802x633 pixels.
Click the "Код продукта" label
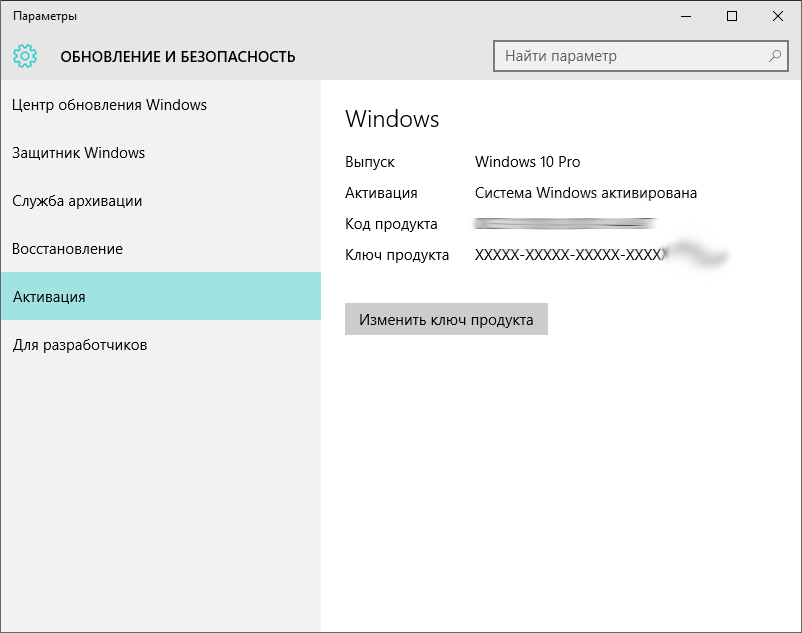tap(391, 224)
